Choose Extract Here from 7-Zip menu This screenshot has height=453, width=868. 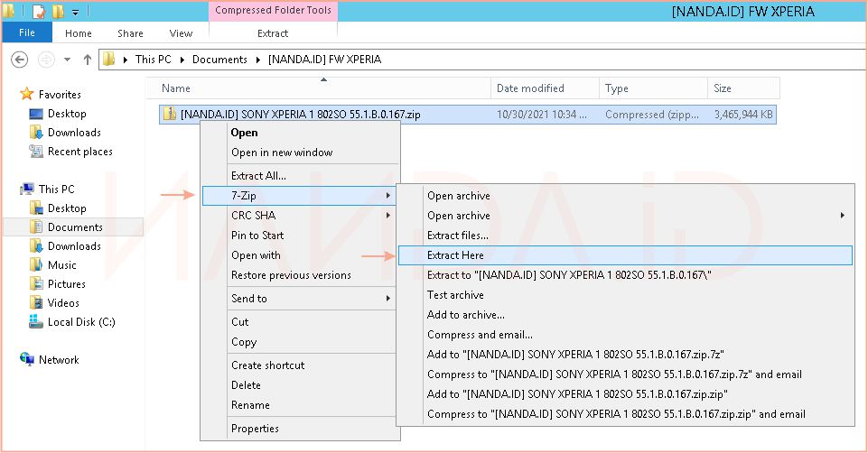tap(455, 255)
